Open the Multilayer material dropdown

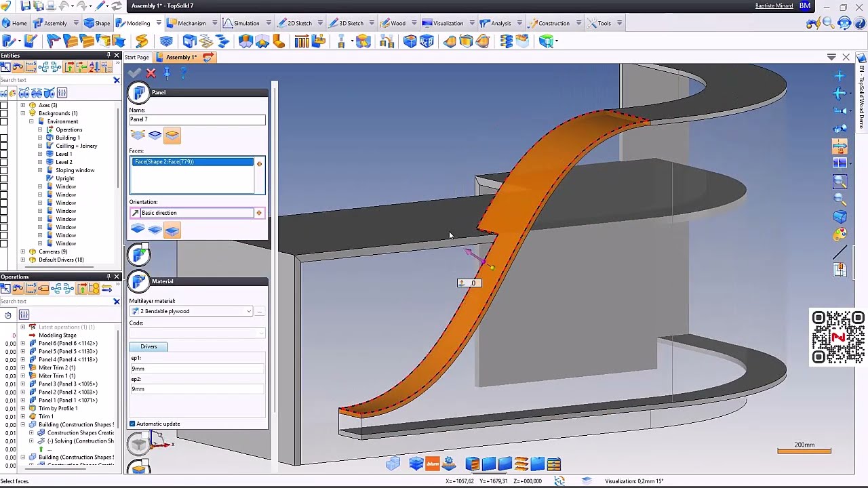249,311
